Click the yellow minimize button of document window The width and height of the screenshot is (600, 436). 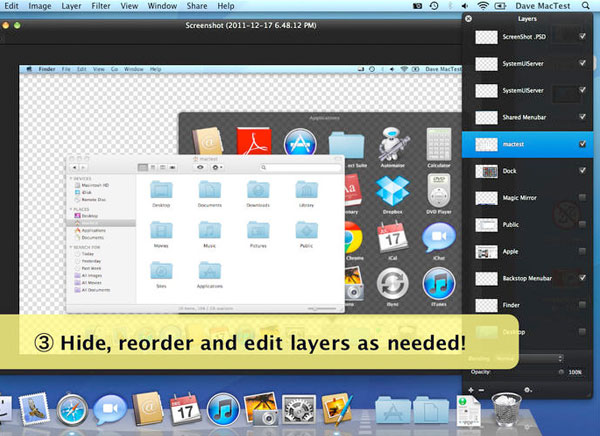click(5, 25)
